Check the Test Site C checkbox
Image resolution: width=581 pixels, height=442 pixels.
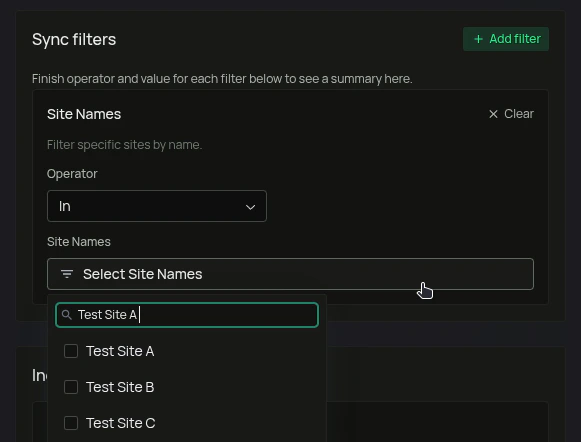tap(71, 423)
